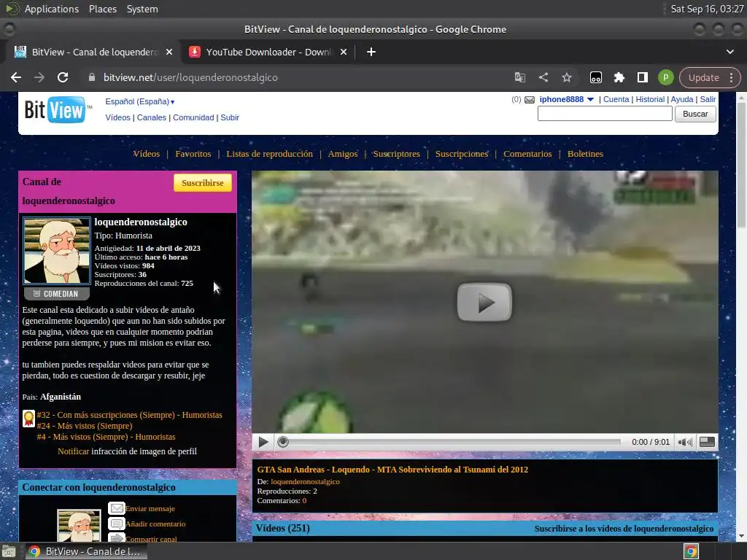The width and height of the screenshot is (747, 560).
Task: Click Chrome Update button
Action: 704,77
